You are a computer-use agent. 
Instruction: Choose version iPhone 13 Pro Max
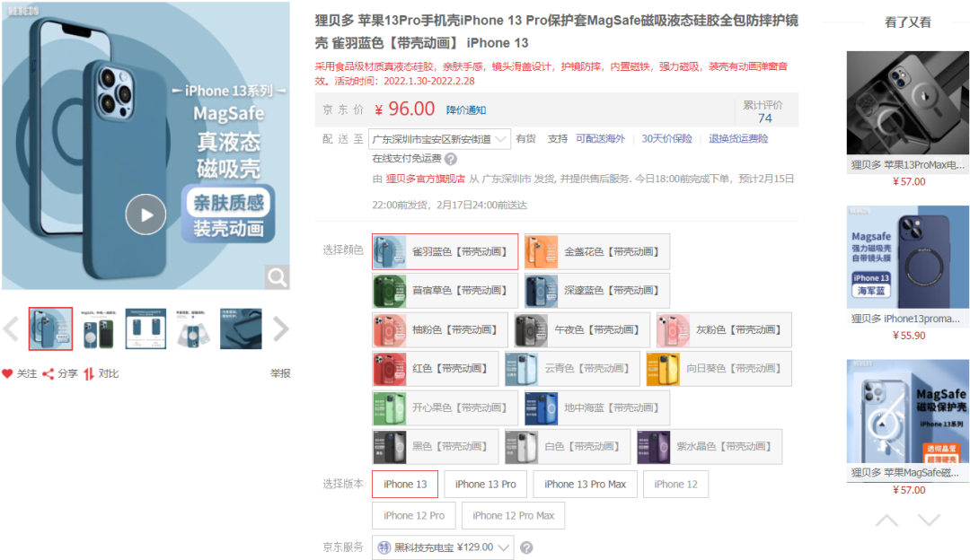coord(586,484)
